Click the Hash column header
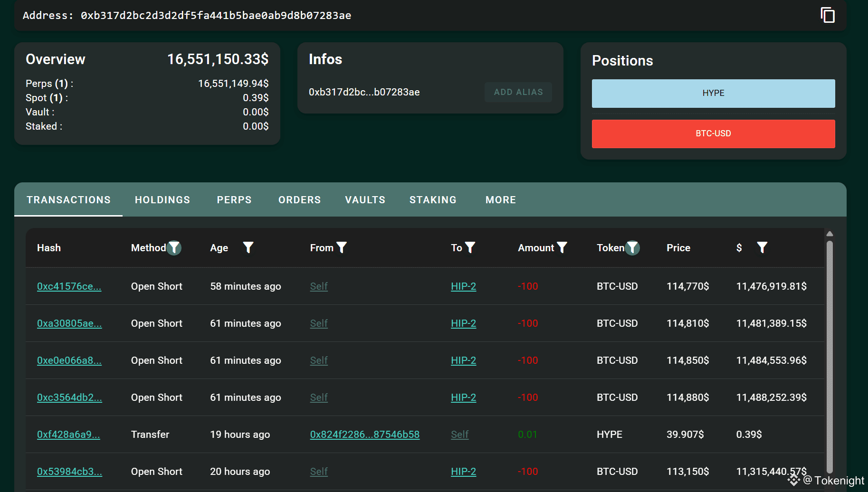The width and height of the screenshot is (868, 492). tap(49, 248)
